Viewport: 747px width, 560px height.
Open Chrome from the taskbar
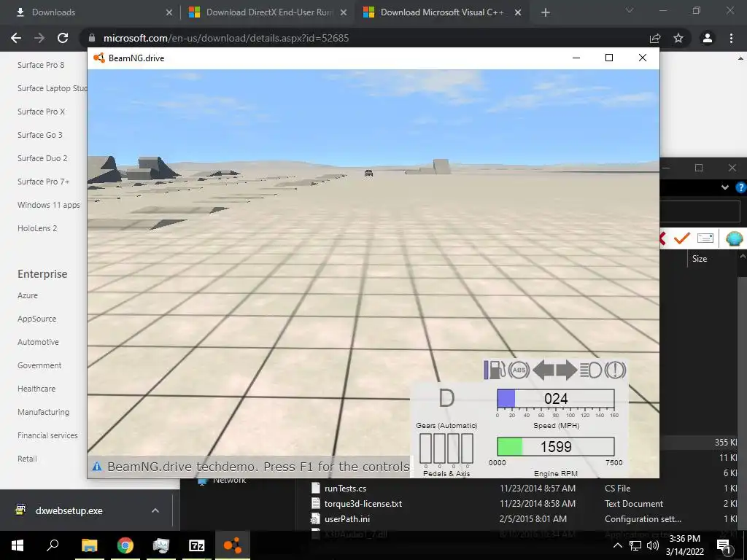[x=125, y=545]
